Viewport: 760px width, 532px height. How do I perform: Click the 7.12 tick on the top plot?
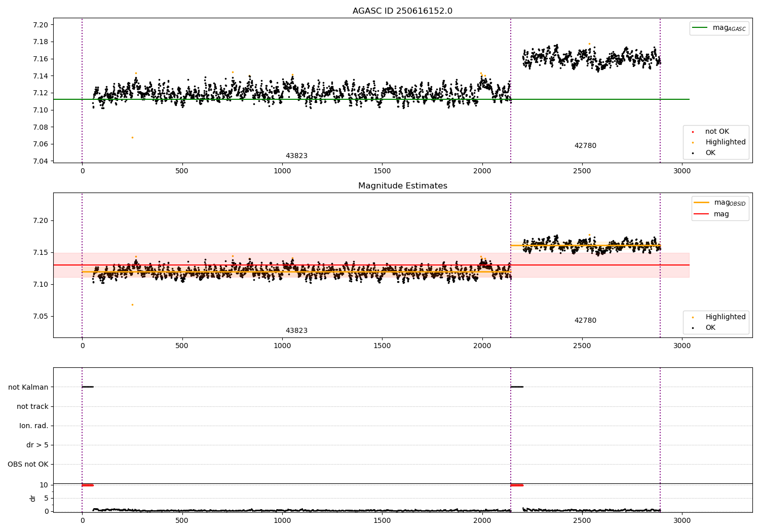(x=41, y=93)
